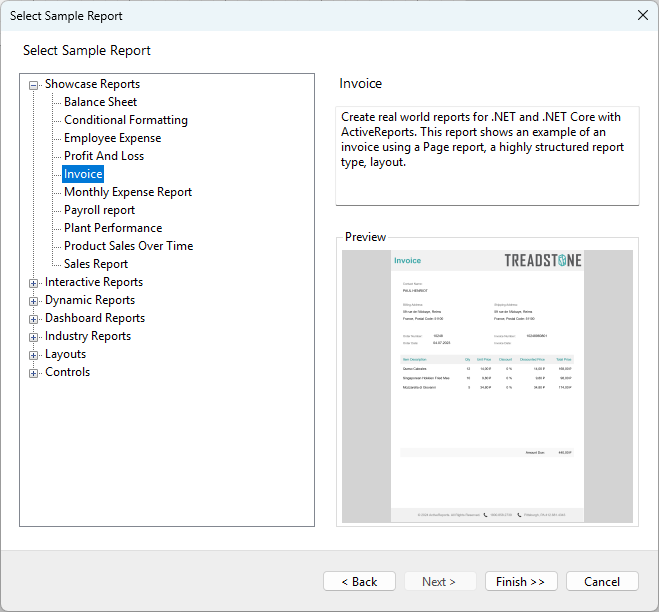Expand the Dynamic Reports node
Screen dimensions: 659x612
click(x=34, y=301)
